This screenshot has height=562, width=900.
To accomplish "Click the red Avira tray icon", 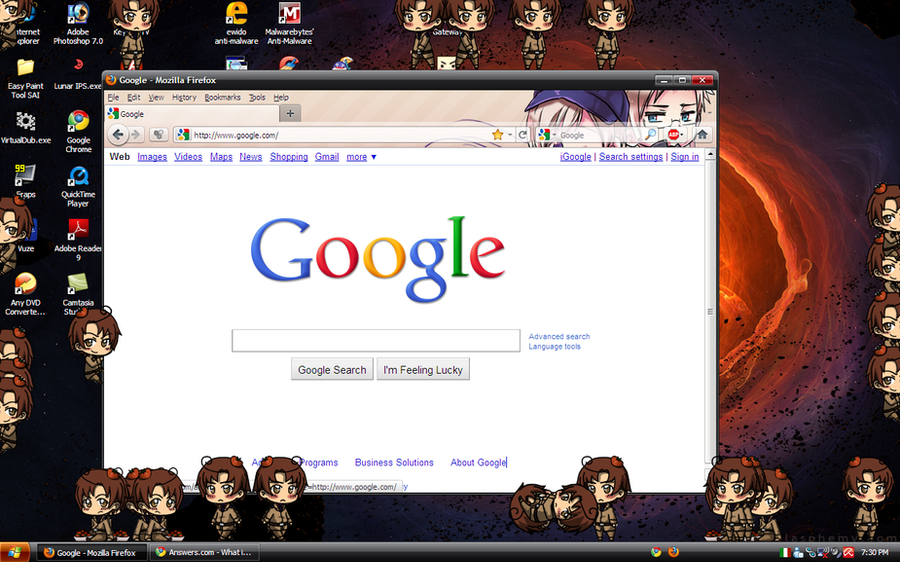I will click(848, 552).
